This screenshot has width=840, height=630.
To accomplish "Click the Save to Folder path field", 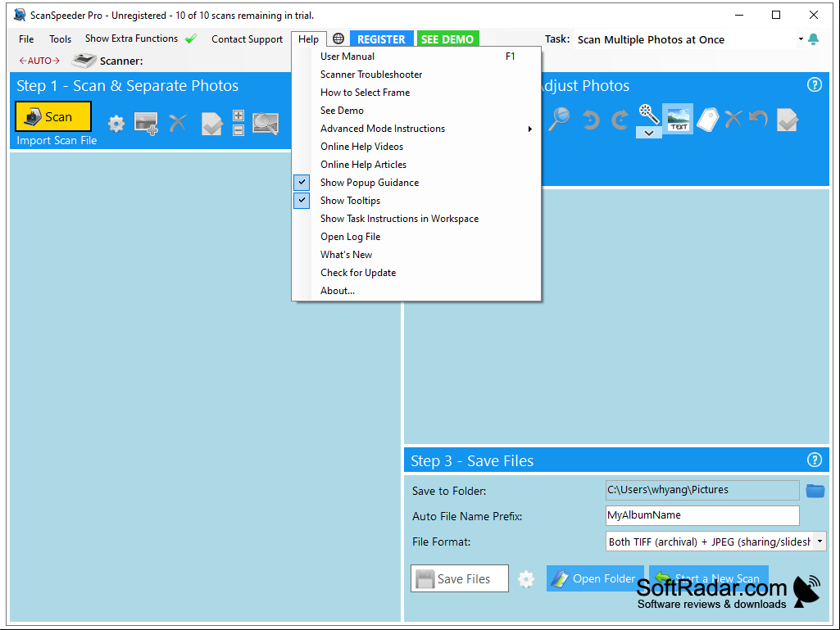I will pos(702,490).
